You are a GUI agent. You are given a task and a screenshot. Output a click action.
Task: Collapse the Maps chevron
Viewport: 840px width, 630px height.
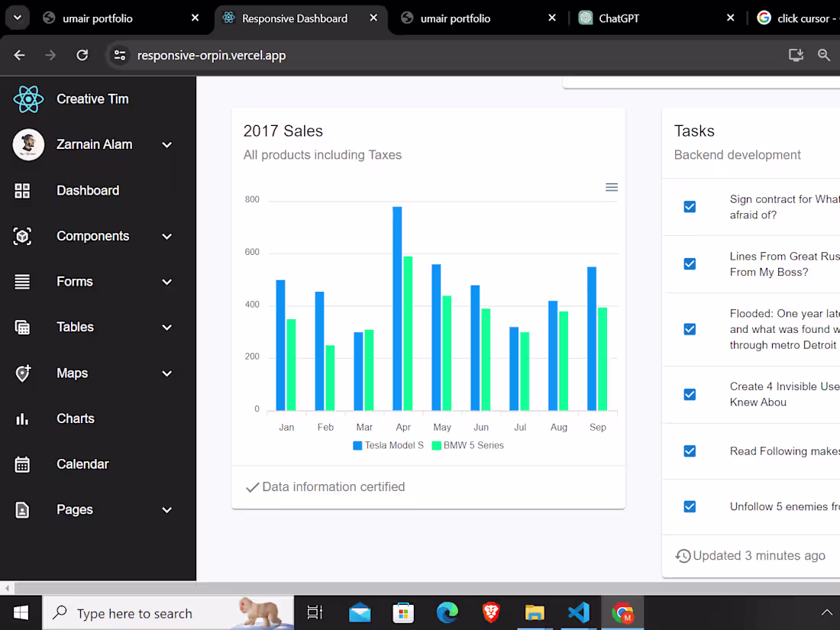point(166,373)
